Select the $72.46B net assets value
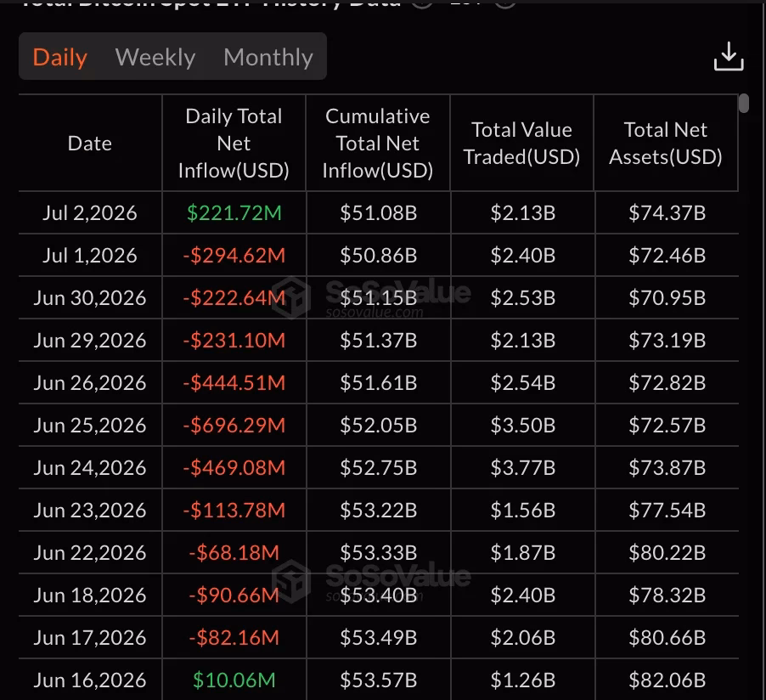The width and height of the screenshot is (766, 700). [x=667, y=255]
